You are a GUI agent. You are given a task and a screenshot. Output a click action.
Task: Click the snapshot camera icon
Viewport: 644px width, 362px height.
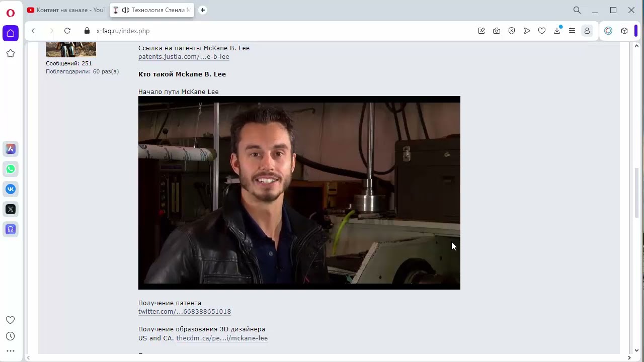[497, 31]
